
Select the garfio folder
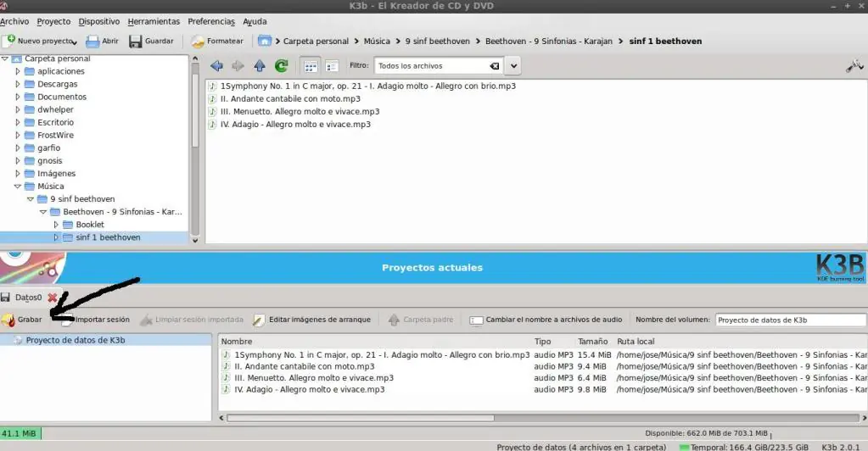[x=48, y=148]
